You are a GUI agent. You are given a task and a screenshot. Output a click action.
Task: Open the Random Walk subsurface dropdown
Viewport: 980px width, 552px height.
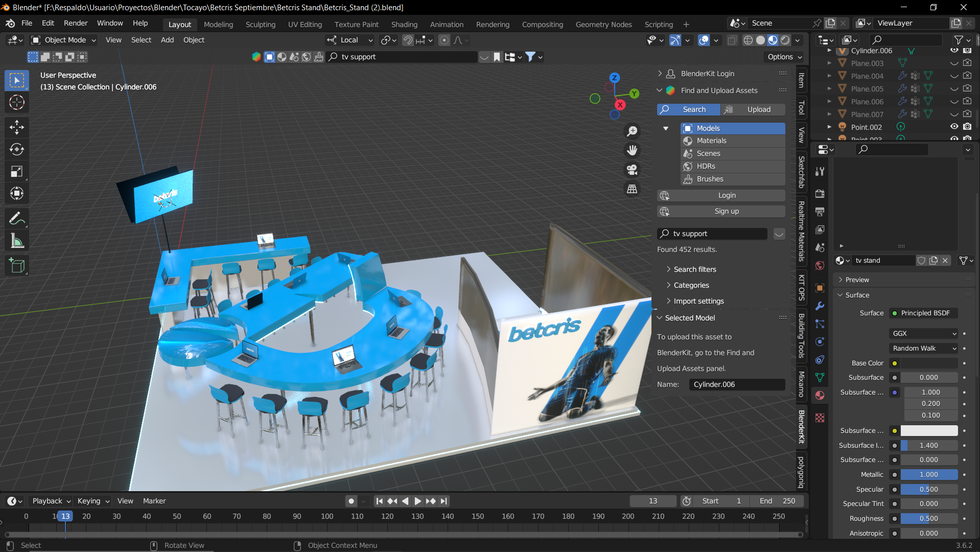[x=924, y=349]
